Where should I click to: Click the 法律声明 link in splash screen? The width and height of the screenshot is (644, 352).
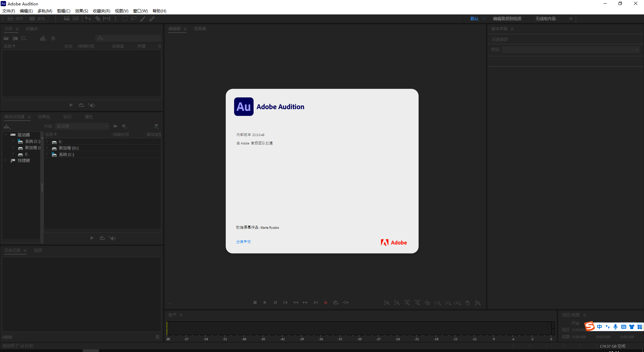click(243, 241)
